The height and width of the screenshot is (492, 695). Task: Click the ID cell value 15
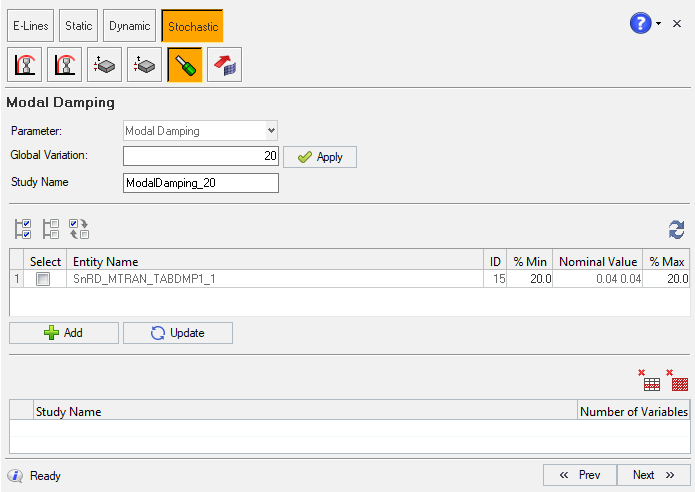495,279
